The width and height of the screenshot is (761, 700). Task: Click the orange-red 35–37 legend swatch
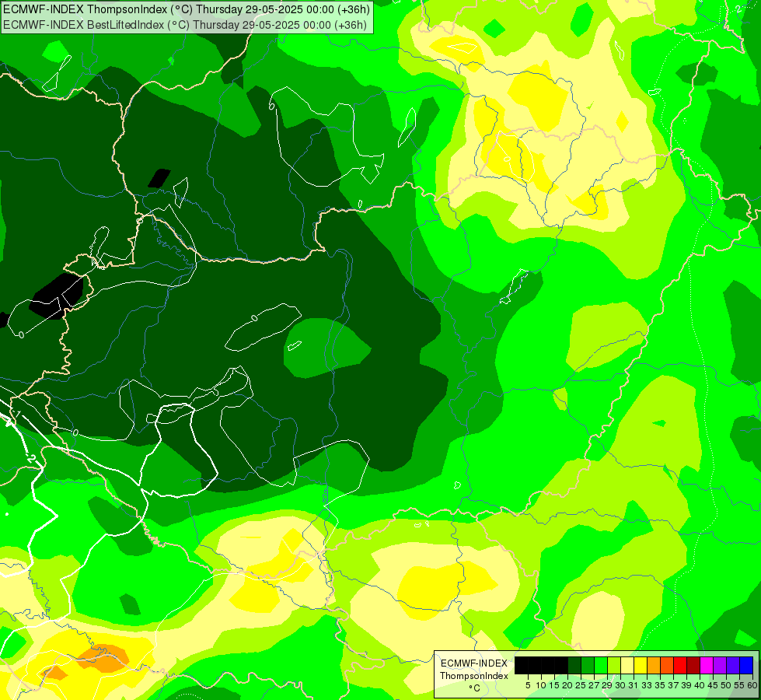click(667, 665)
